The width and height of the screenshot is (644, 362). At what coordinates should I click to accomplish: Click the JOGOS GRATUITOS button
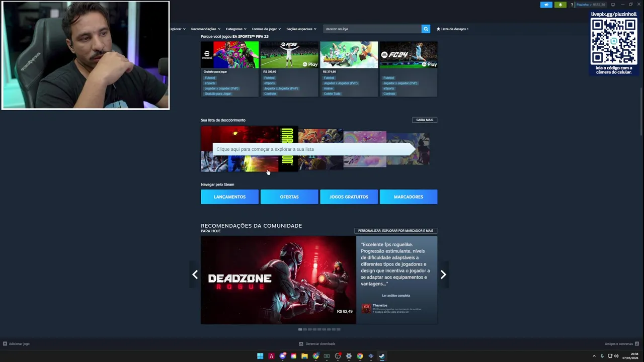click(349, 197)
